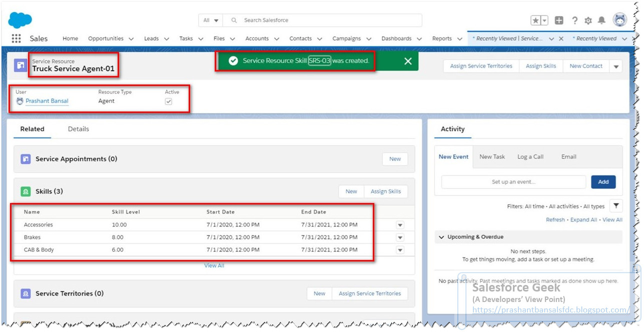Open the Notifications bell icon

(x=601, y=20)
